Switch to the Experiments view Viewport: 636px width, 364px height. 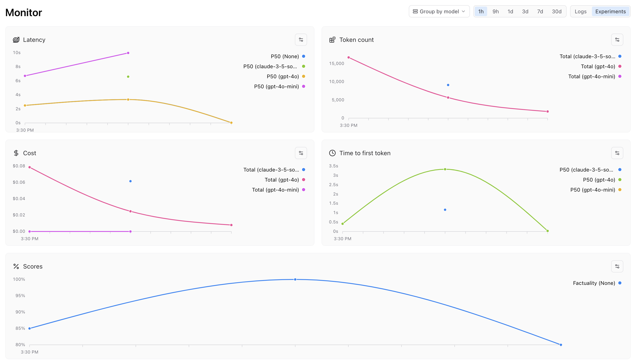pyautogui.click(x=610, y=12)
